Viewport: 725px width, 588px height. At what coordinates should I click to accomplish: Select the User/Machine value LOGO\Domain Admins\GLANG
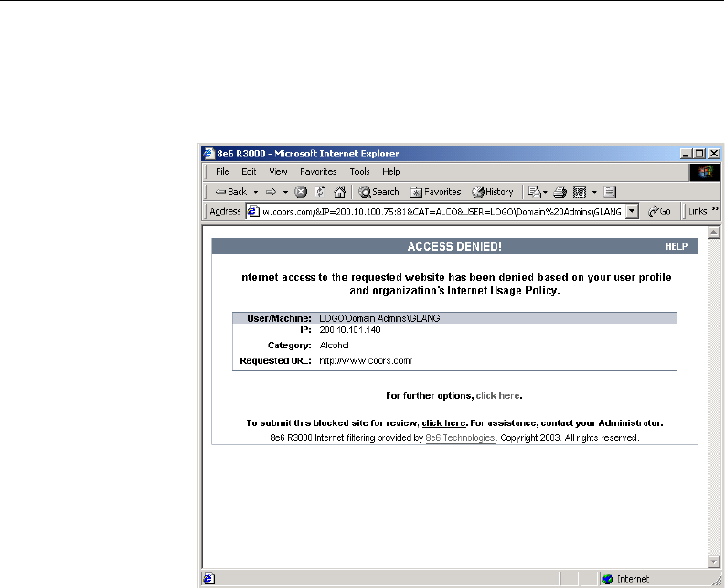(379, 318)
